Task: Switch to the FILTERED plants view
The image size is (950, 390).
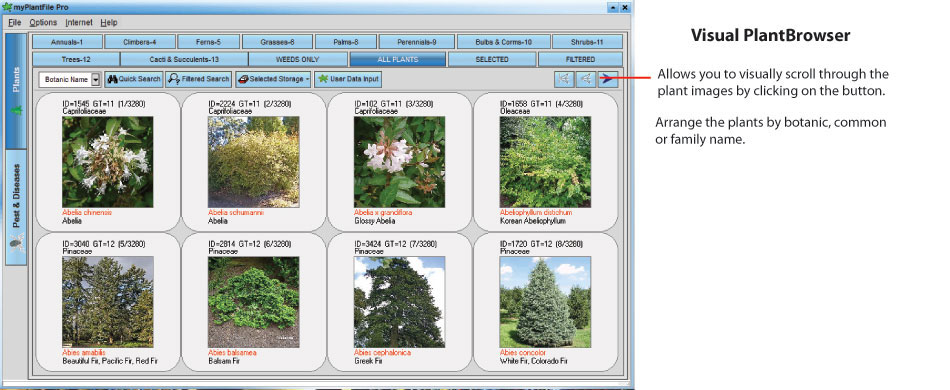Action: click(x=580, y=59)
